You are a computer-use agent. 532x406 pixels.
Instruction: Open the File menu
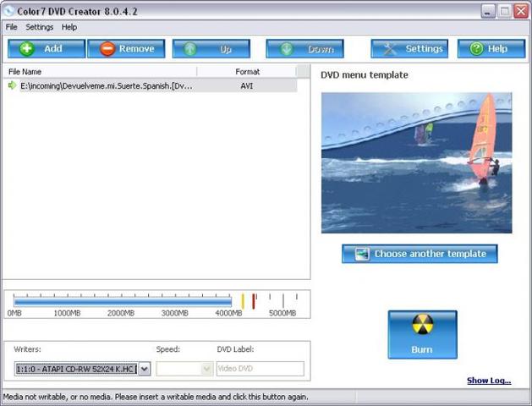(11, 27)
